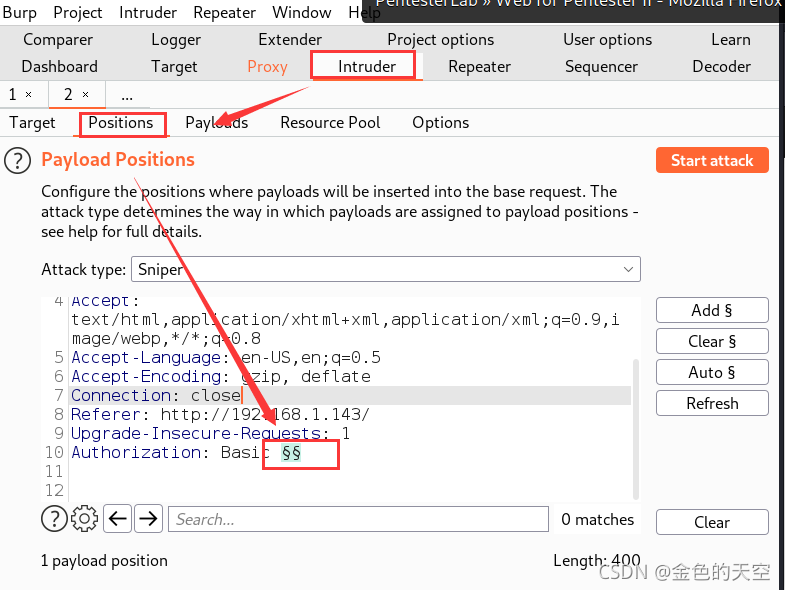Screen dimensions: 785x590
Task: Select Intruder attack tab 2
Action: click(69, 94)
